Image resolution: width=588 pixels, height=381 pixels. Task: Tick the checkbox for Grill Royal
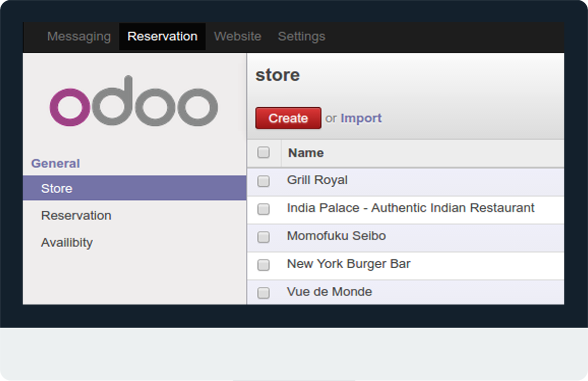[x=263, y=181]
